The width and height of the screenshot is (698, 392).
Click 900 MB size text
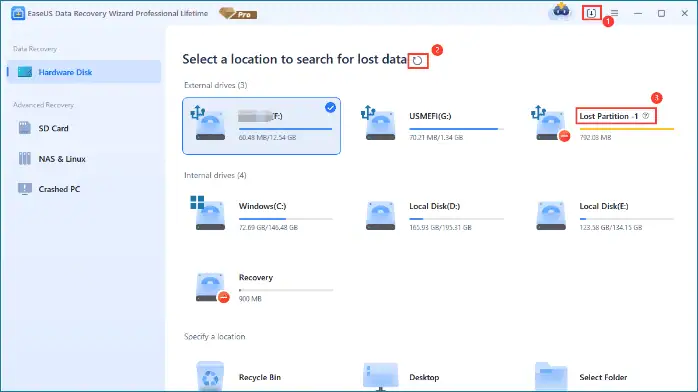[250, 299]
